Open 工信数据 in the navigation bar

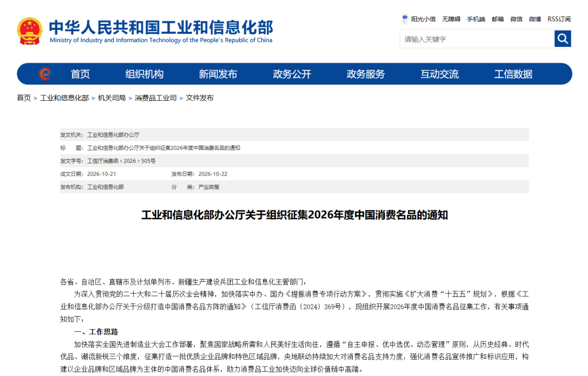[x=513, y=74]
